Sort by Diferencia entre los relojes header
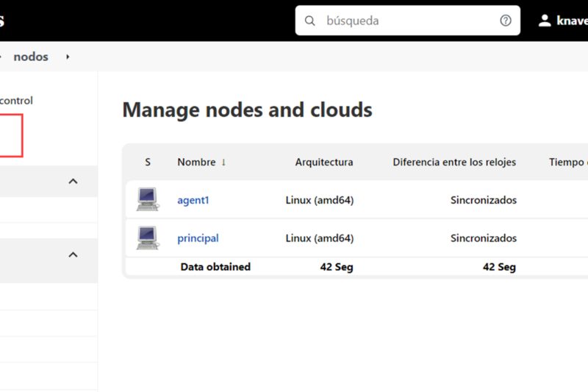 (x=454, y=162)
